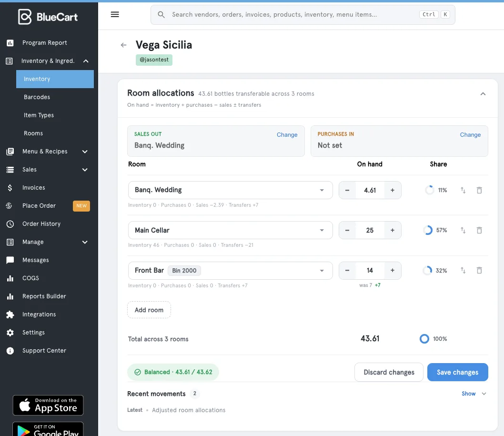Open the App Store download badge
The image size is (504, 436).
tap(48, 406)
